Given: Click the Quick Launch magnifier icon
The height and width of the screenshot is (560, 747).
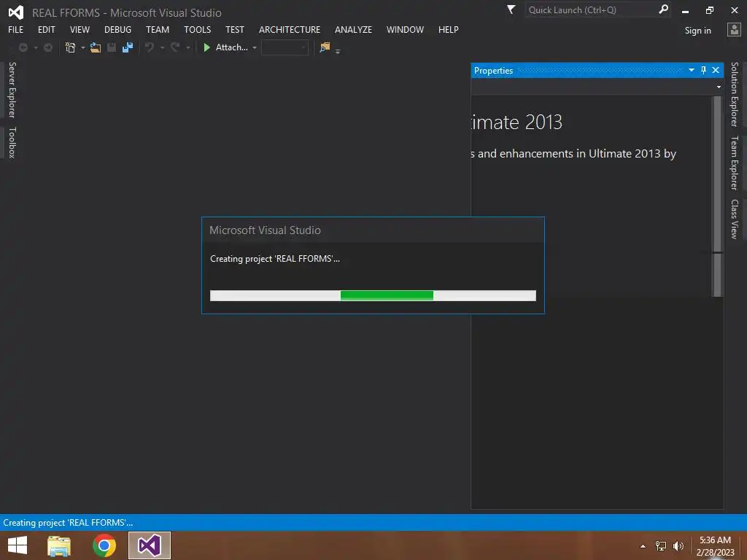Looking at the screenshot, I should 662,9.
